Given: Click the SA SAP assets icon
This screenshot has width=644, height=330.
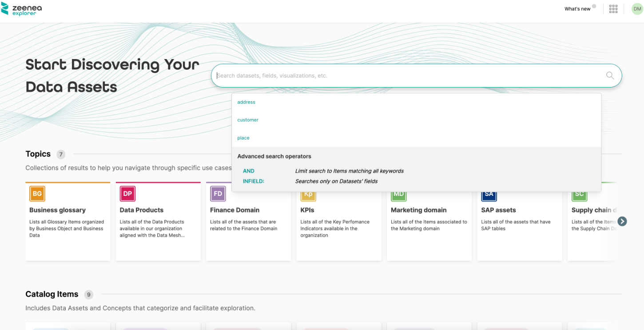Looking at the screenshot, I should [x=489, y=195].
